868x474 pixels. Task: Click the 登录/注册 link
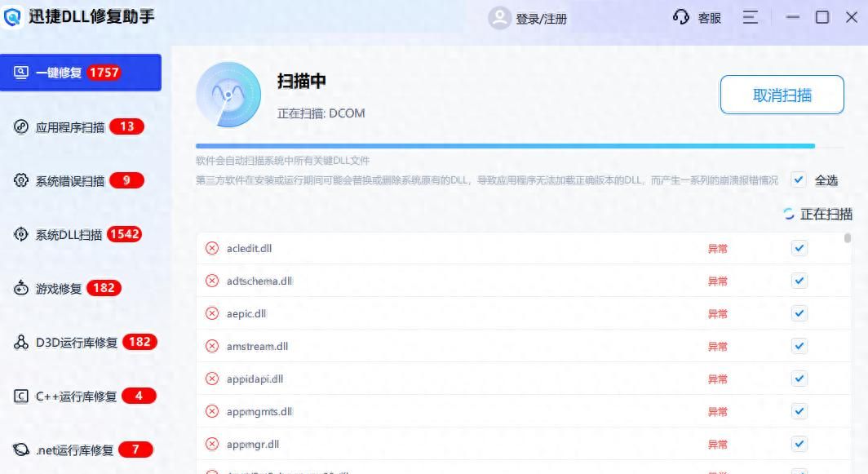[541, 19]
